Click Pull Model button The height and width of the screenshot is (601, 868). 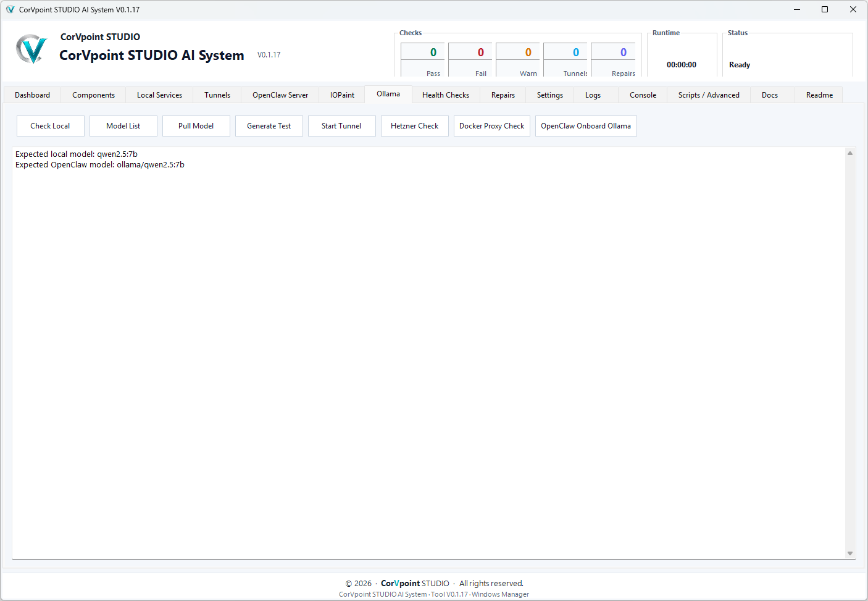tap(196, 126)
